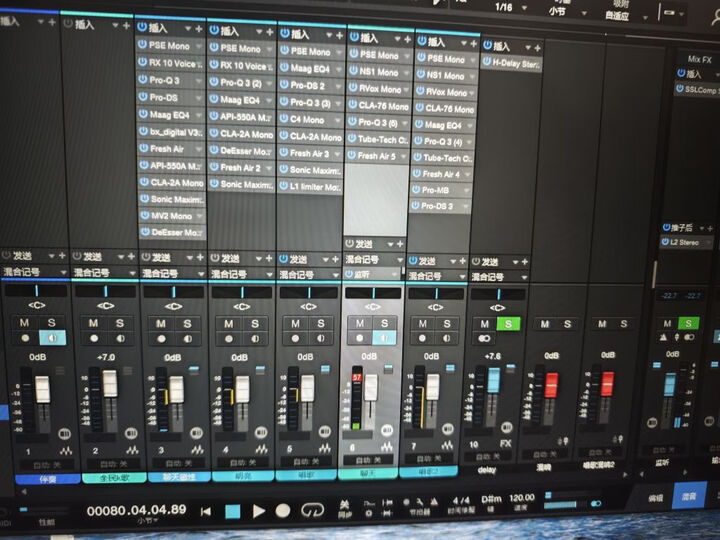This screenshot has width=720, height=540.
Task: Start playback with the Play button
Action: (x=259, y=511)
